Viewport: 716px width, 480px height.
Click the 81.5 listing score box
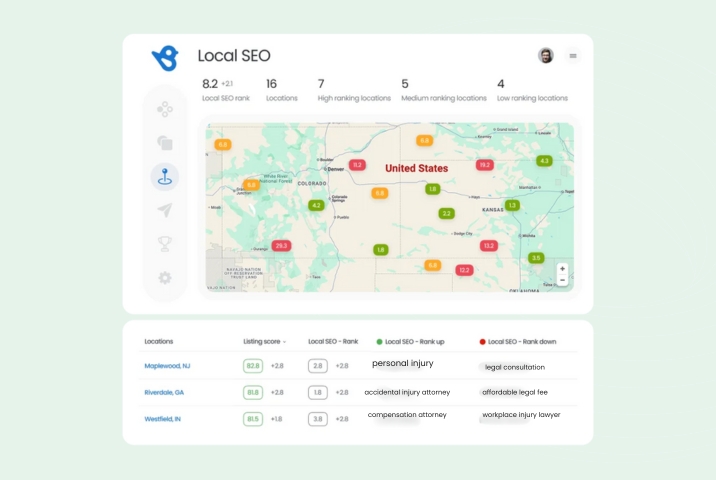253,419
